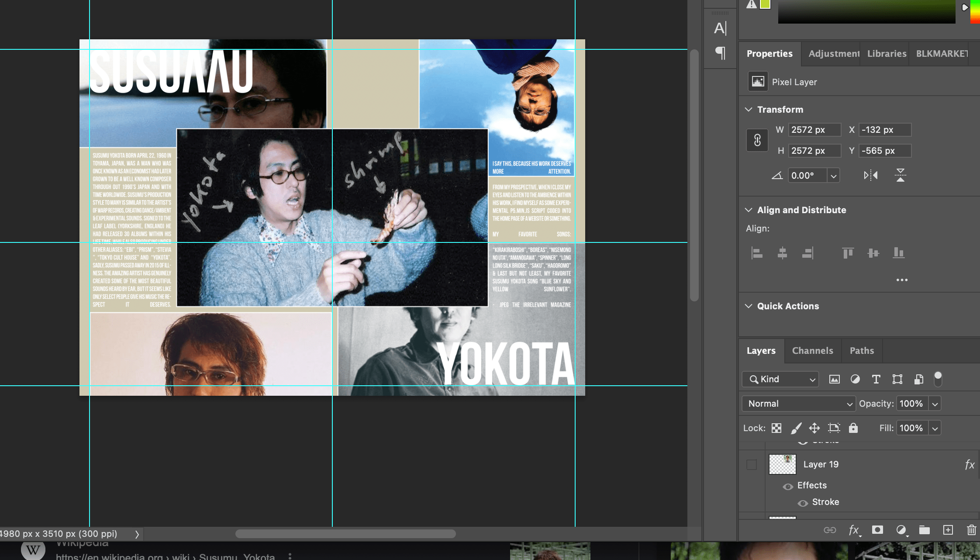The width and height of the screenshot is (980, 560).
Task: Filter layers for type layers
Action: click(x=876, y=379)
